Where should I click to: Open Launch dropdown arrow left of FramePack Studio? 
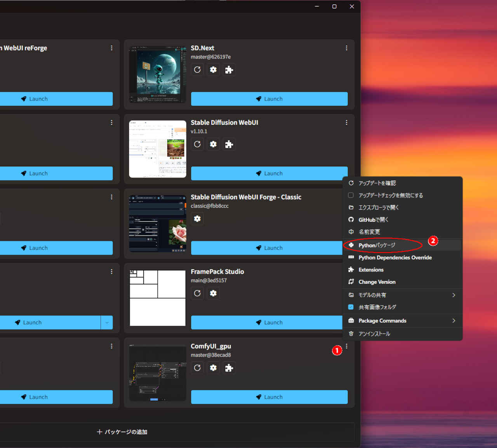point(107,322)
